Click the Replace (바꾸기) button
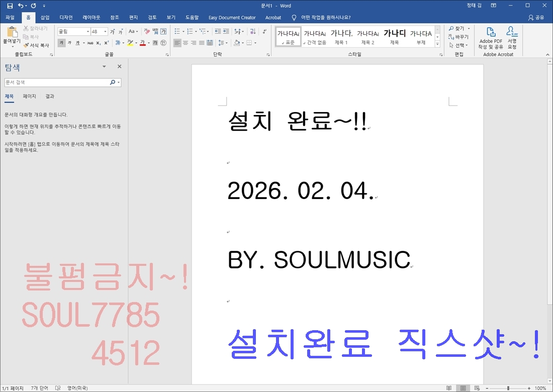553x392 pixels. (459, 37)
